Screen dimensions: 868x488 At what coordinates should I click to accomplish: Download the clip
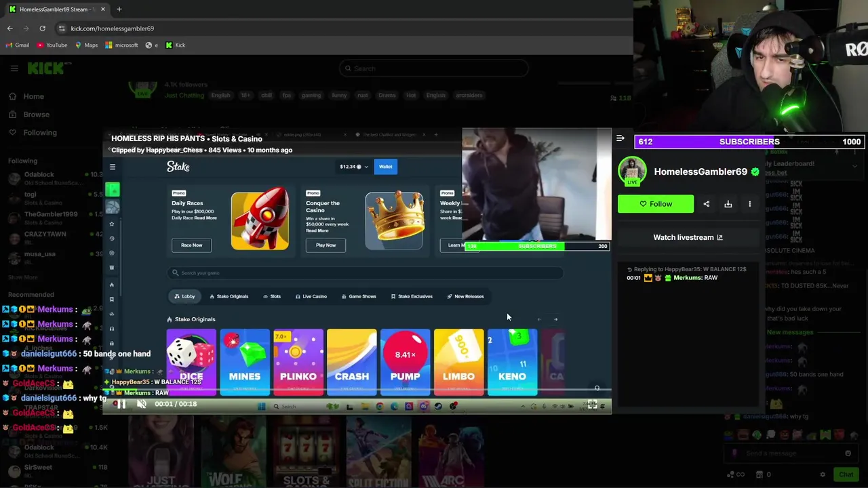pyautogui.click(x=728, y=204)
